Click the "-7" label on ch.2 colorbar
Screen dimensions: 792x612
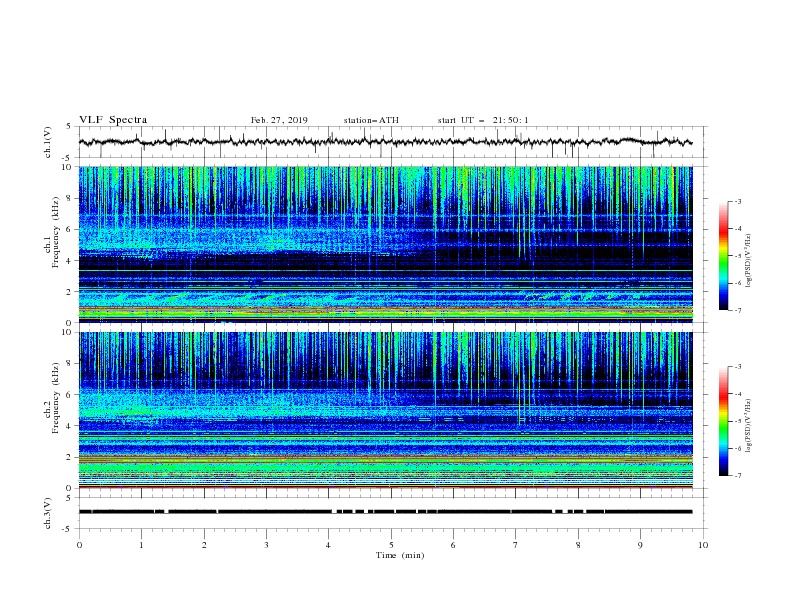(x=738, y=475)
